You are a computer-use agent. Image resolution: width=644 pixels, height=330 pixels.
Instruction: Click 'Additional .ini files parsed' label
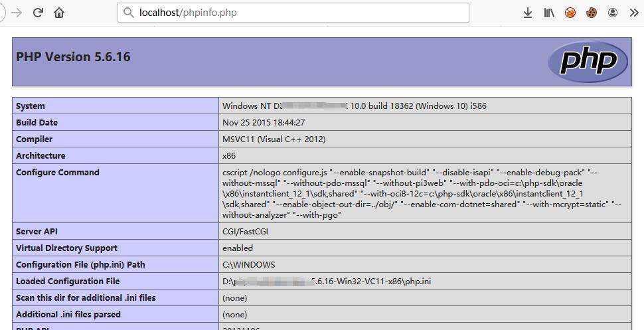click(x=68, y=314)
